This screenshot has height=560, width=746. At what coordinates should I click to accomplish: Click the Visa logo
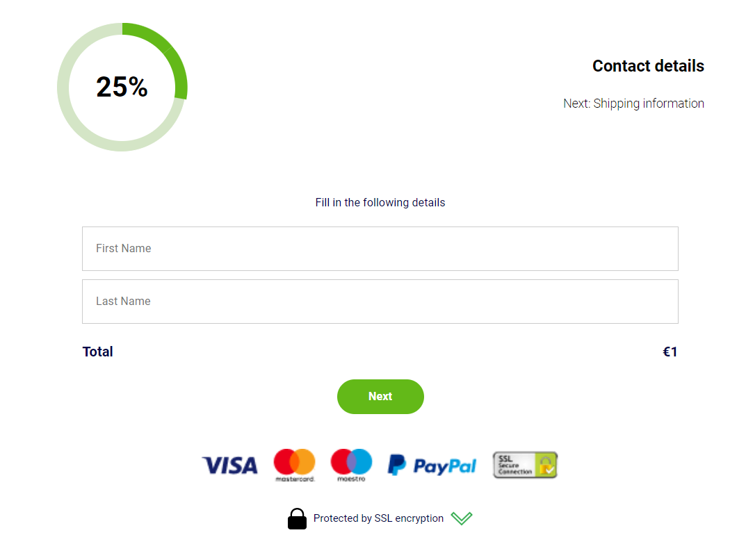pyautogui.click(x=230, y=466)
